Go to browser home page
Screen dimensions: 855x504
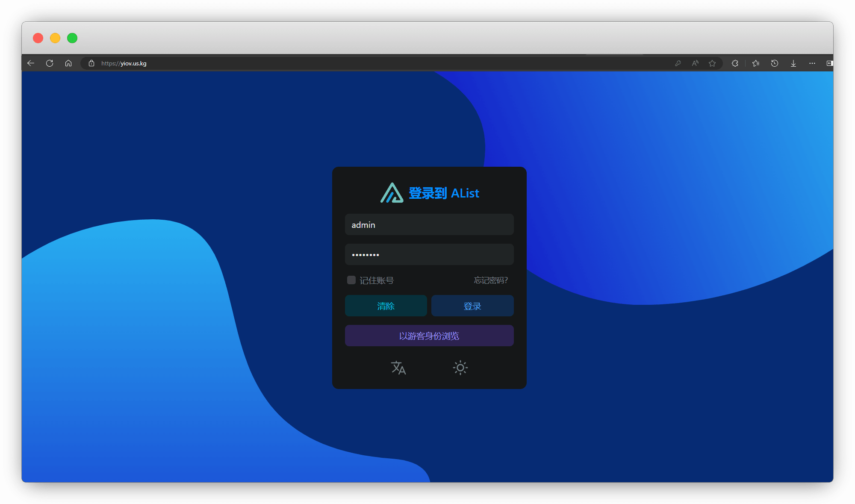click(x=68, y=63)
